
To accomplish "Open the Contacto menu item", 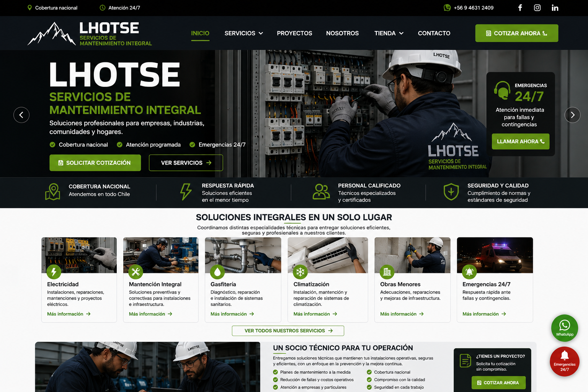I will [x=434, y=33].
